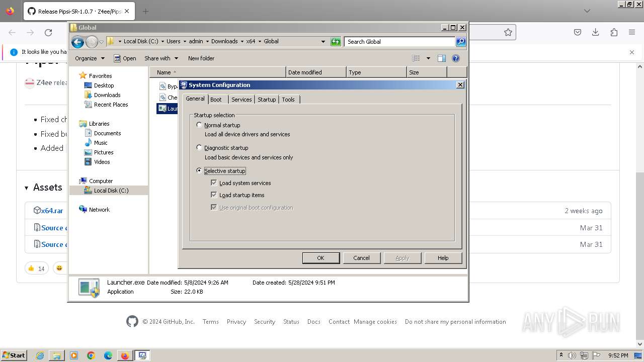Image resolution: width=644 pixels, height=362 pixels.
Task: Open the taskbar file explorer icon
Action: tap(57, 355)
